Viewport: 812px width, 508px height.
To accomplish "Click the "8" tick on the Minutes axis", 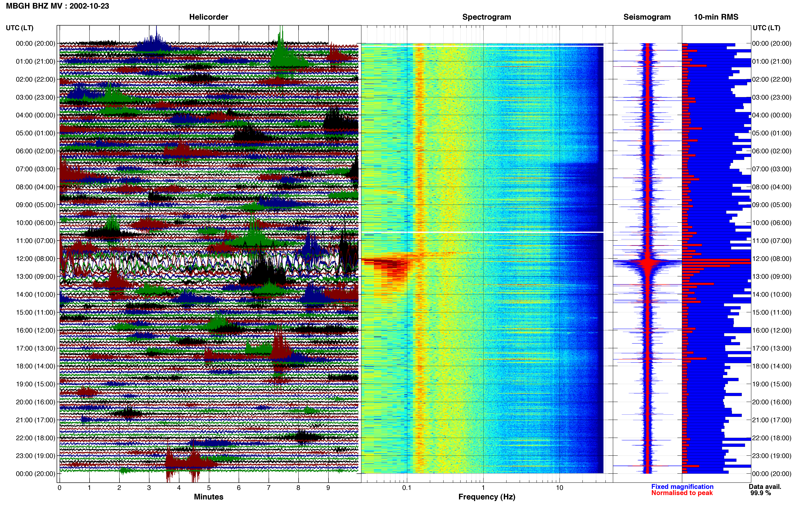I will (298, 487).
